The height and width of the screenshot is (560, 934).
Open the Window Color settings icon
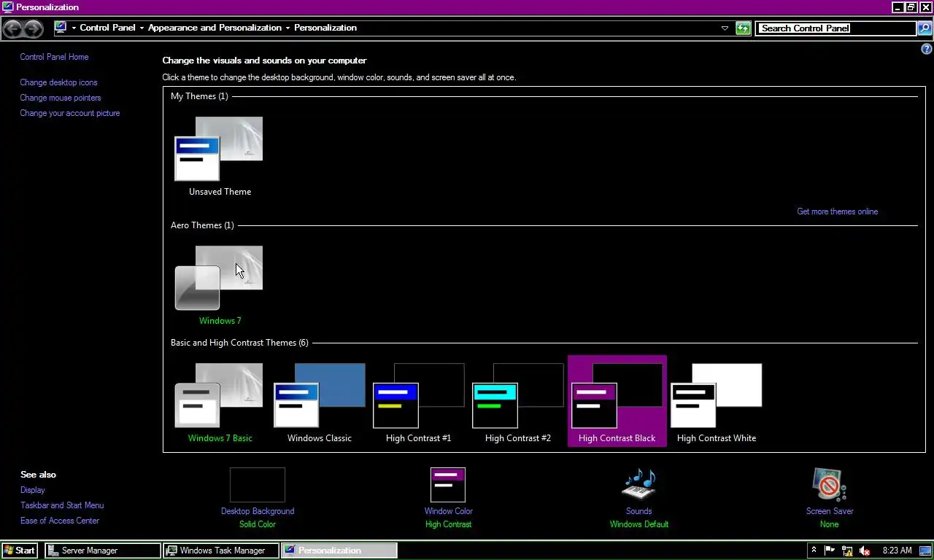point(448,485)
